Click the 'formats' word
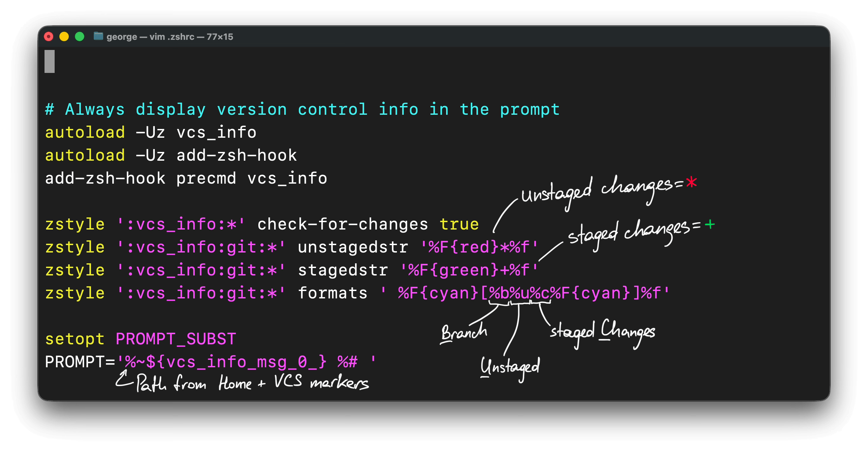 tap(333, 293)
